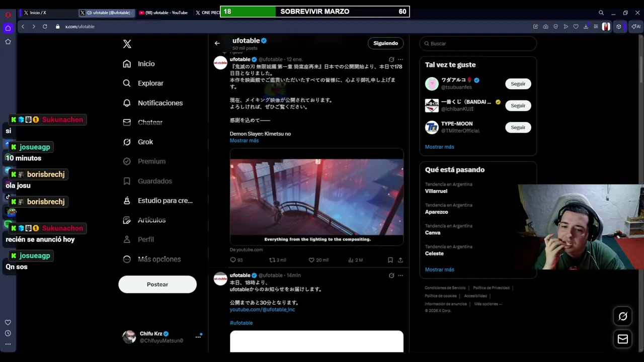Screen dimensions: 644x362
Task: Click the browser forward arrow
Action: 34,27
